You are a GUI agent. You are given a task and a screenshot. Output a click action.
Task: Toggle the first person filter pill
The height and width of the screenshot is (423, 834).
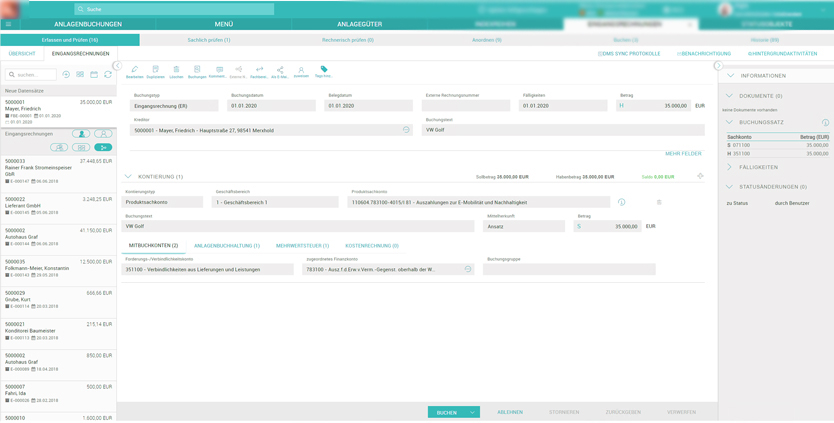(x=81, y=134)
